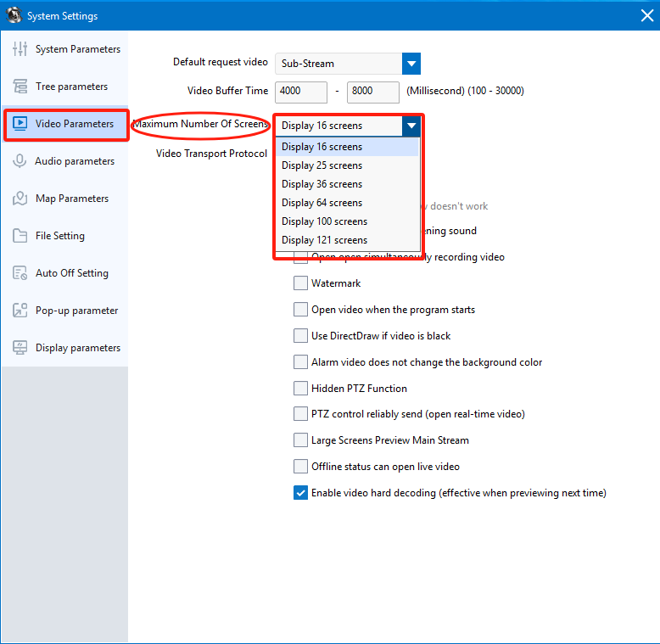The height and width of the screenshot is (644, 660).
Task: Click the Auto Off Setting icon
Action: (x=20, y=272)
